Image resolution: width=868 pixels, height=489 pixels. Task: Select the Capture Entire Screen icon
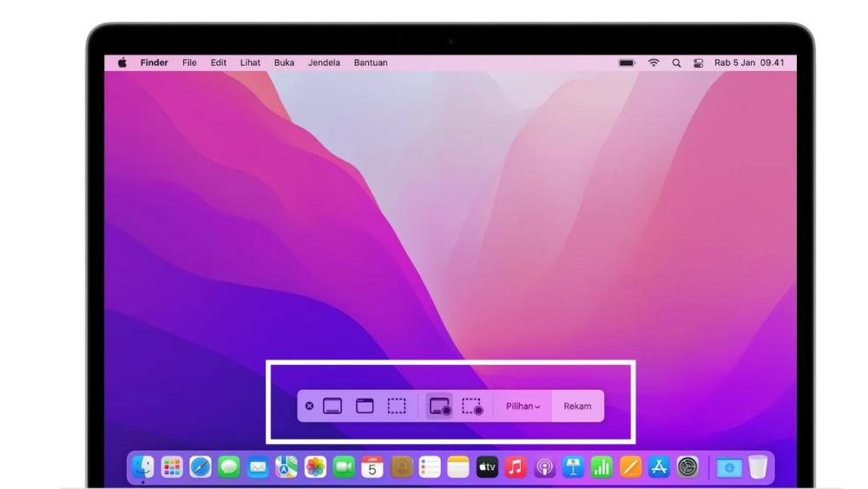pos(332,406)
